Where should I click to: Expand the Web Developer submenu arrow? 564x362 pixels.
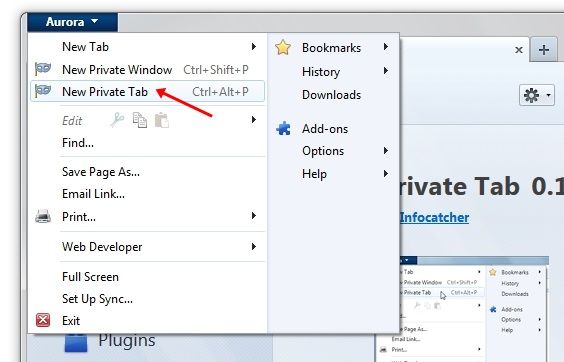click(254, 246)
